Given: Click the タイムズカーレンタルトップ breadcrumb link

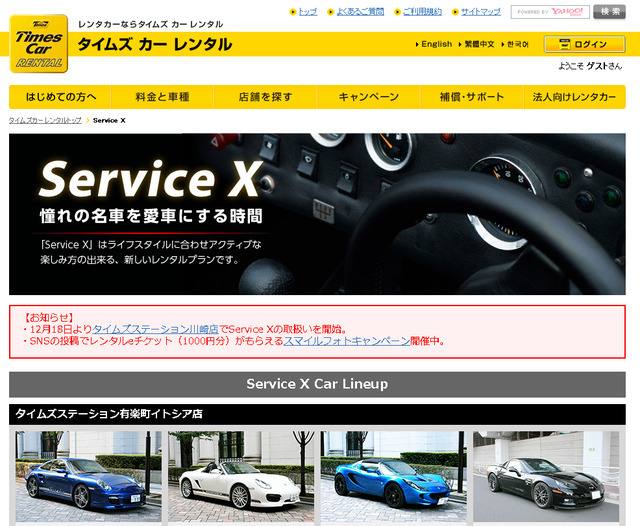Looking at the screenshot, I should (45, 120).
